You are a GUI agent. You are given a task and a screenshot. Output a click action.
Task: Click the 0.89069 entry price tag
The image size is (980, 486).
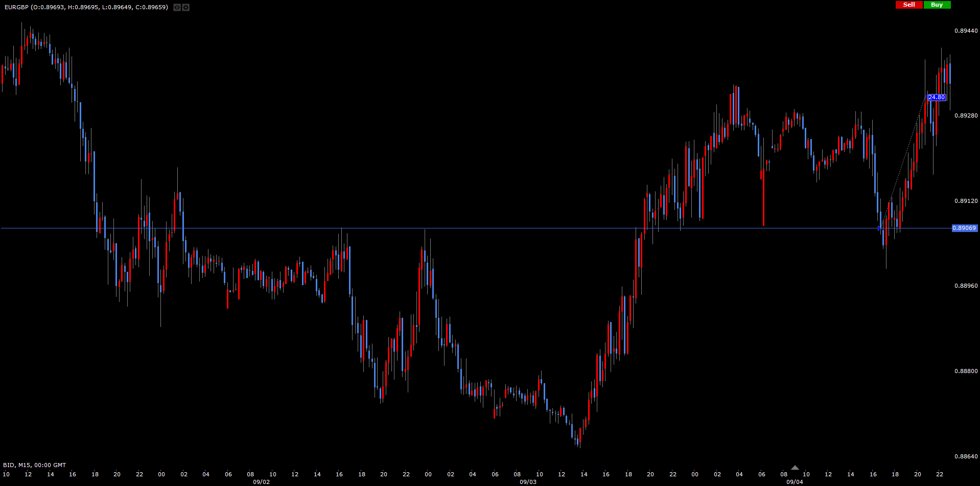[x=964, y=228]
